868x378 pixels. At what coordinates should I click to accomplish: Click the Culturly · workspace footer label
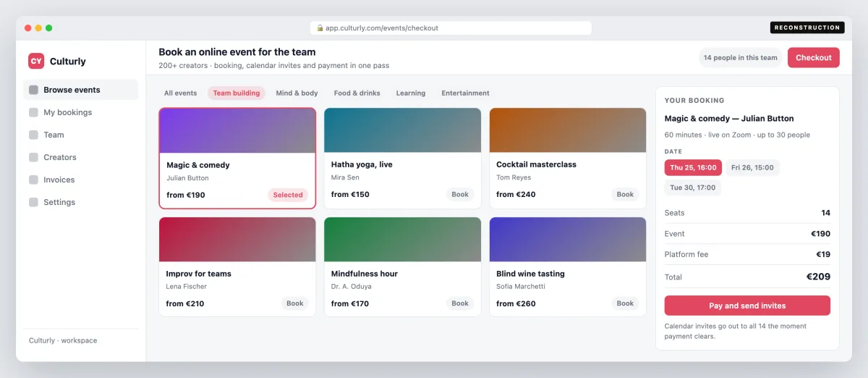[x=63, y=340]
